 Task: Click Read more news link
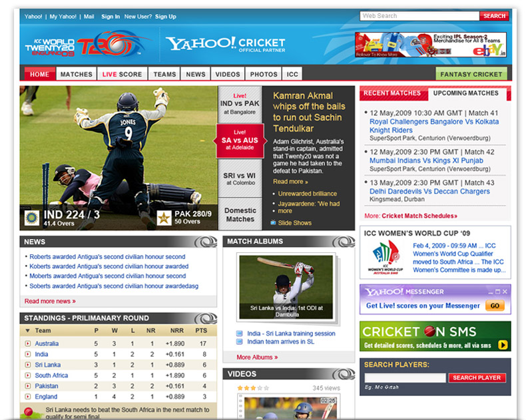pos(50,302)
